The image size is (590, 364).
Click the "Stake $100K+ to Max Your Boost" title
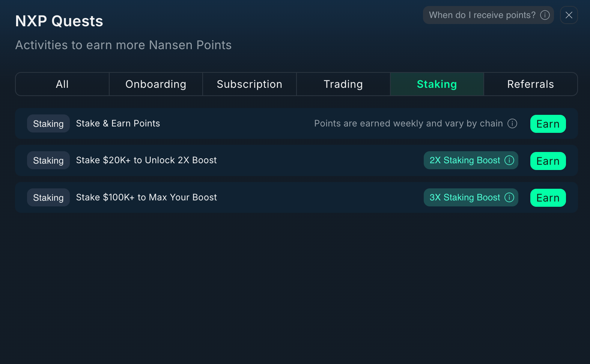tap(146, 197)
